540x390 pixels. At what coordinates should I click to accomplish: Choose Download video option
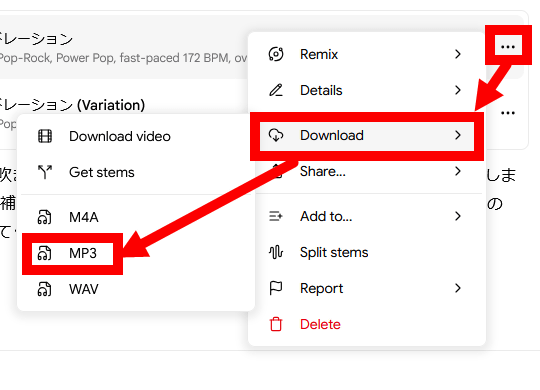(x=136, y=136)
